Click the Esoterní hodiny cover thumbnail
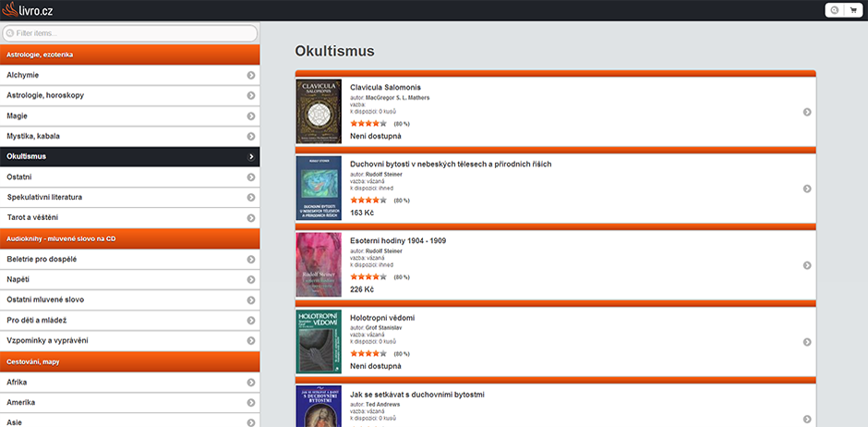The height and width of the screenshot is (427, 868). click(x=319, y=264)
